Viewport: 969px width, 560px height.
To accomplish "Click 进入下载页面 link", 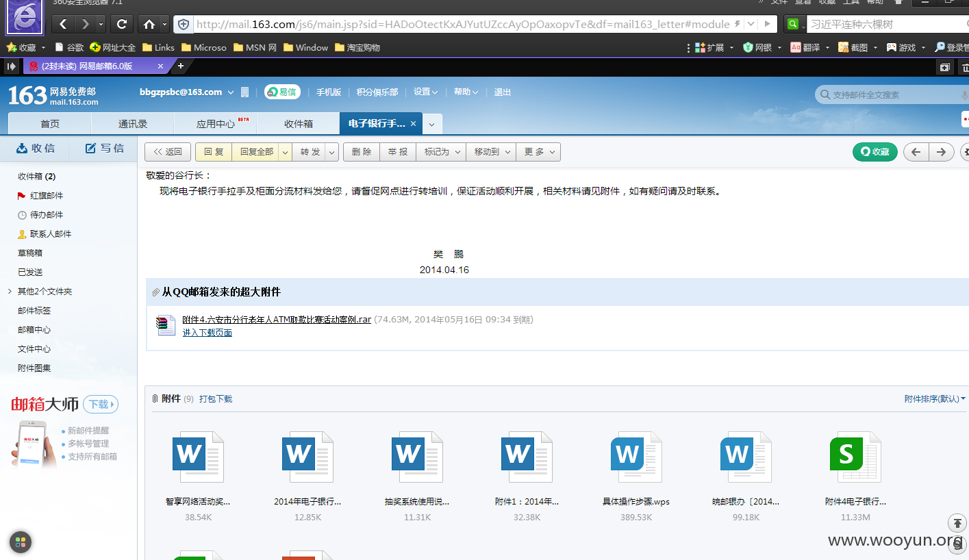I will (x=207, y=333).
